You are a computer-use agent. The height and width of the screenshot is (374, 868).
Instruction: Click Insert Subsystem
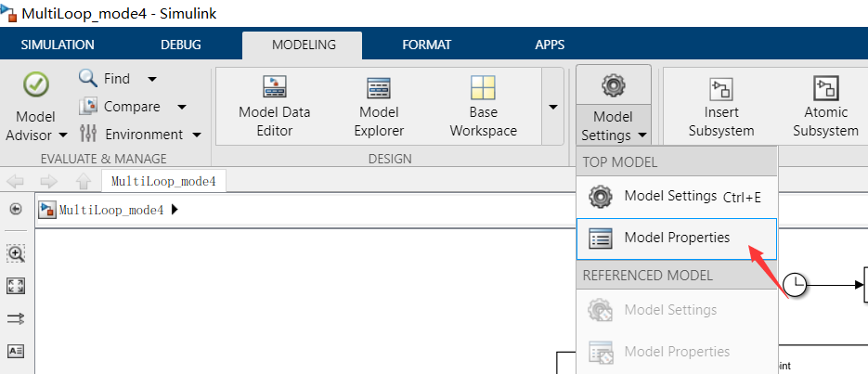pos(721,107)
